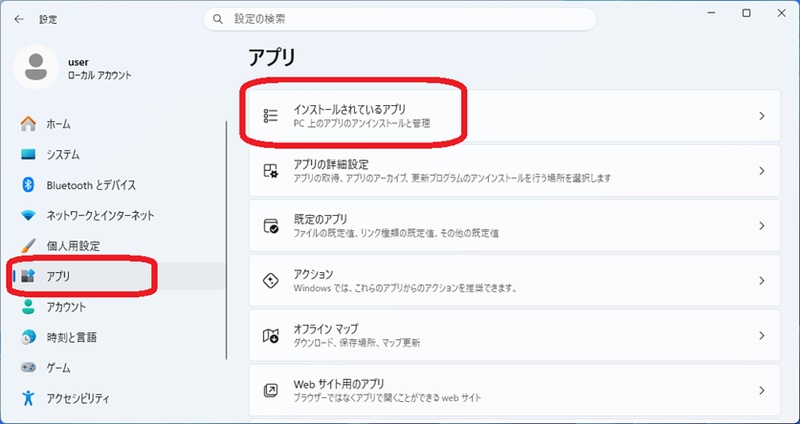
Task: Click the personalization paintbrush icon
Action: click(x=28, y=245)
